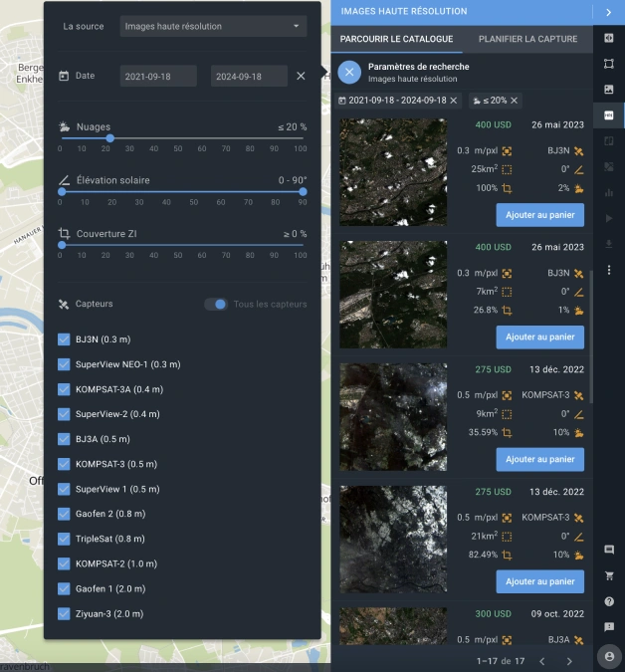Open the high-resolution images sidebar icon
Screen dimensions: 625x672
click(x=609, y=114)
